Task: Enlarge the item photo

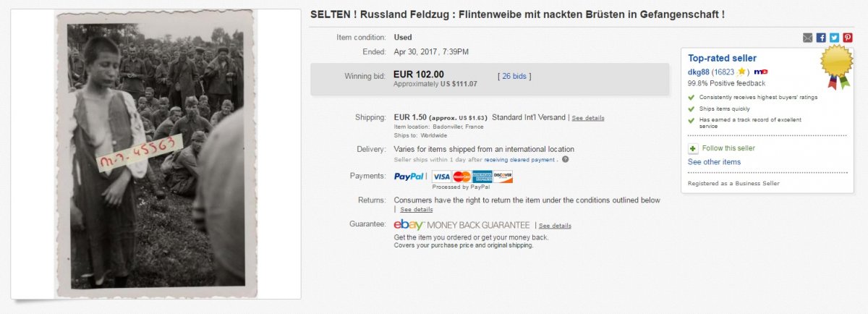Action: click(x=156, y=153)
